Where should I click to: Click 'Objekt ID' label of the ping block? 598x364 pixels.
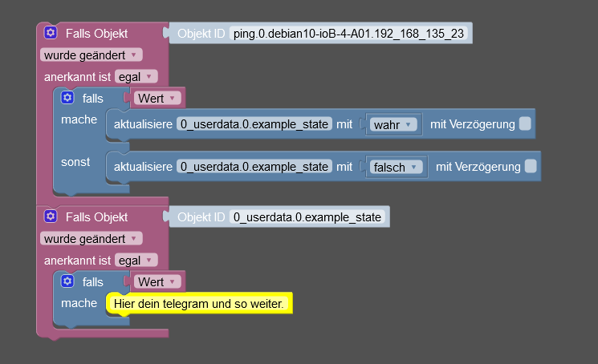(201, 34)
